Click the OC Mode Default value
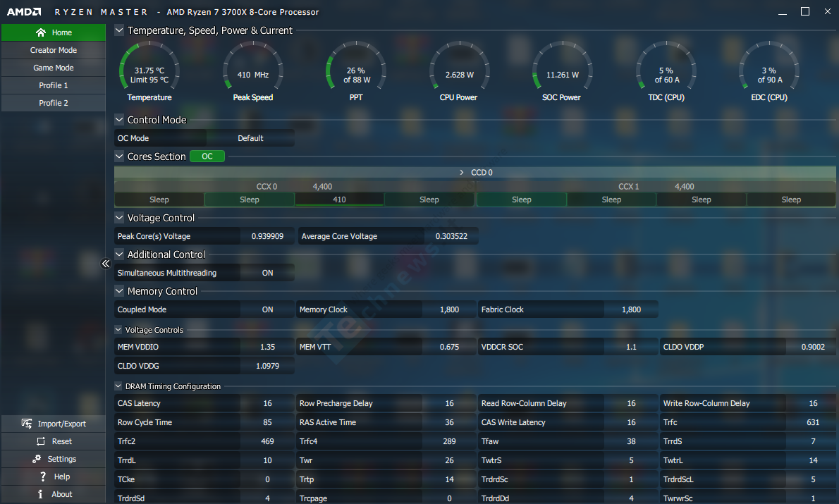 pos(250,138)
